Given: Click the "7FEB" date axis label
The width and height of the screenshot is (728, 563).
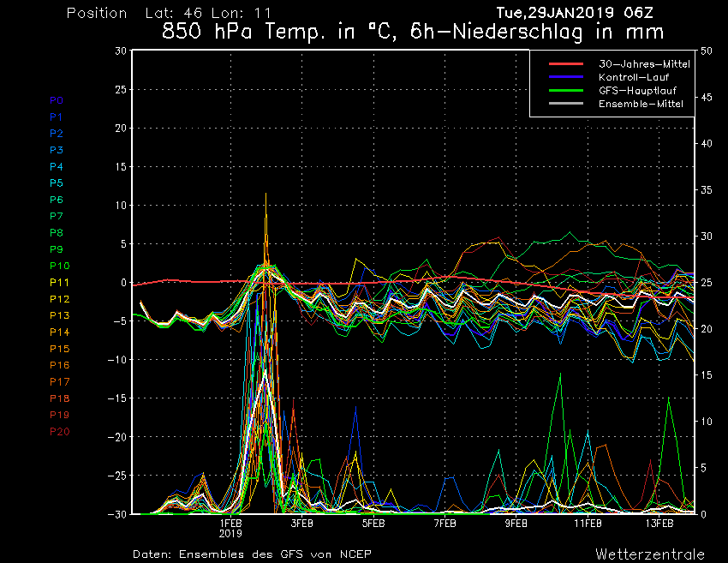Looking at the screenshot, I should [445, 524].
